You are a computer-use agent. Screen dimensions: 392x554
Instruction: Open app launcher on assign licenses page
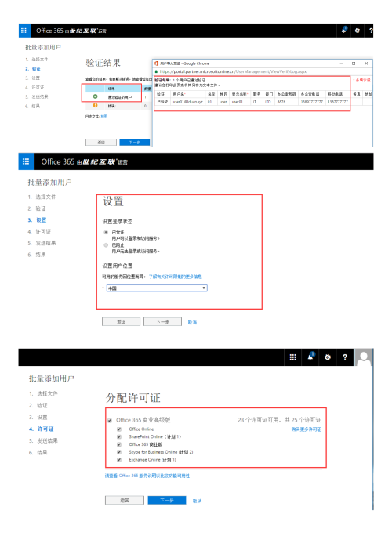(x=293, y=357)
